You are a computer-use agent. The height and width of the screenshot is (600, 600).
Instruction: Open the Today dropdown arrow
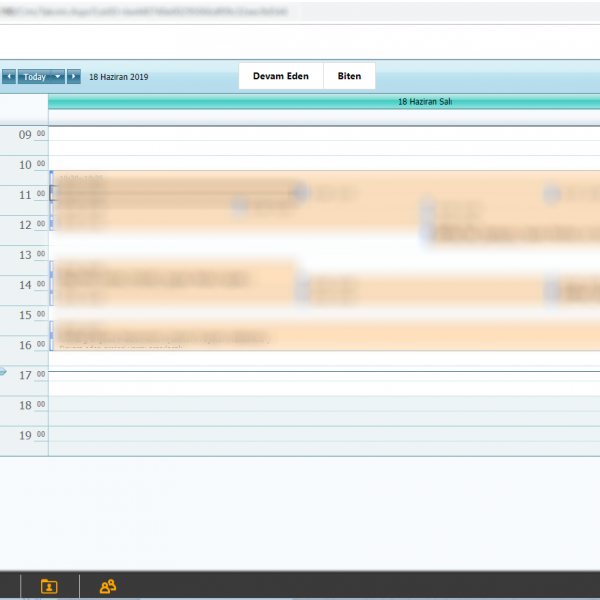[x=58, y=77]
